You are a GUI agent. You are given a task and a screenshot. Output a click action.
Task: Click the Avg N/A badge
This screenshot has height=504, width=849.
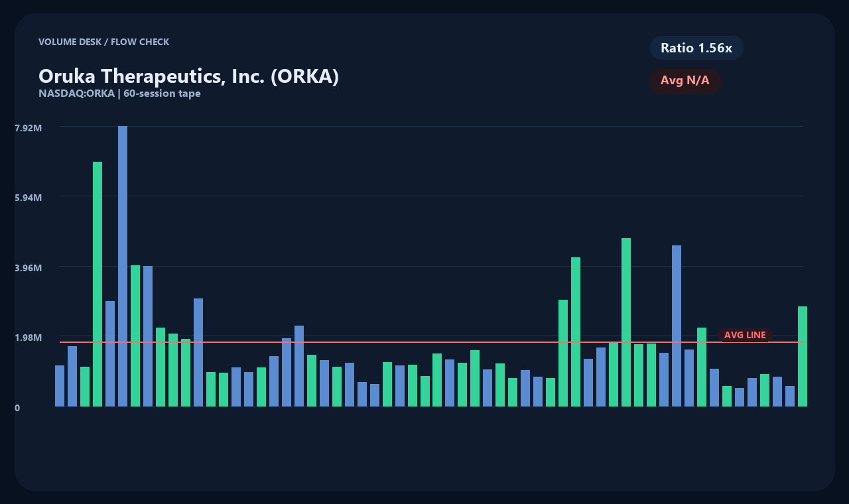pyautogui.click(x=685, y=81)
